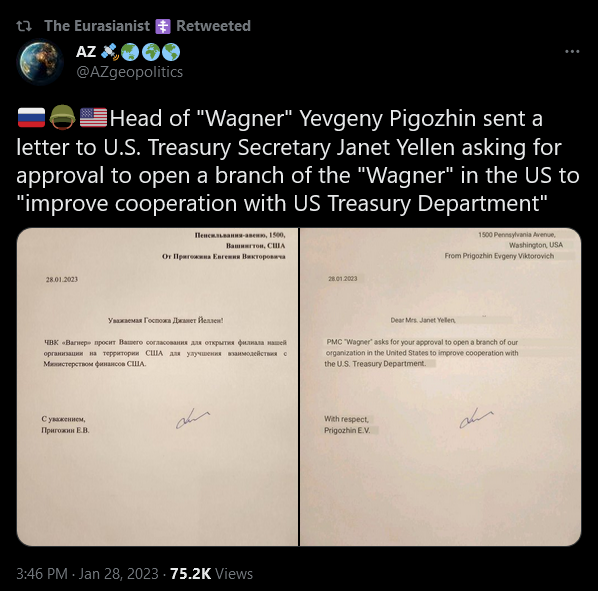The height and width of the screenshot is (591, 598).
Task: Click the signature on the Russian letter
Action: pos(193,418)
